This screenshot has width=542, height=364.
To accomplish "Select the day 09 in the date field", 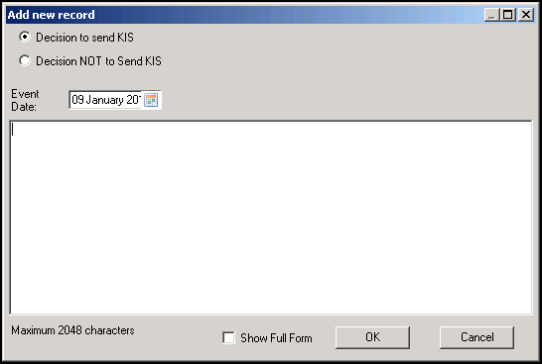I will click(78, 100).
